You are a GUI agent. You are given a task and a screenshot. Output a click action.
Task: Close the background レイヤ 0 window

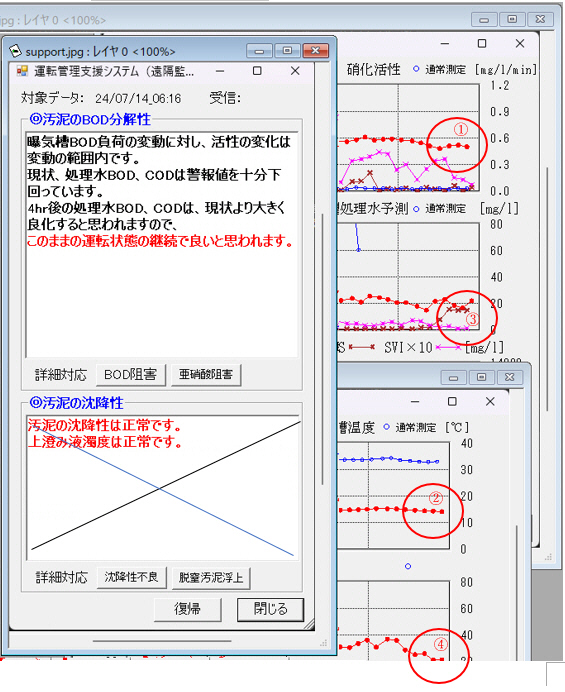(540, 19)
